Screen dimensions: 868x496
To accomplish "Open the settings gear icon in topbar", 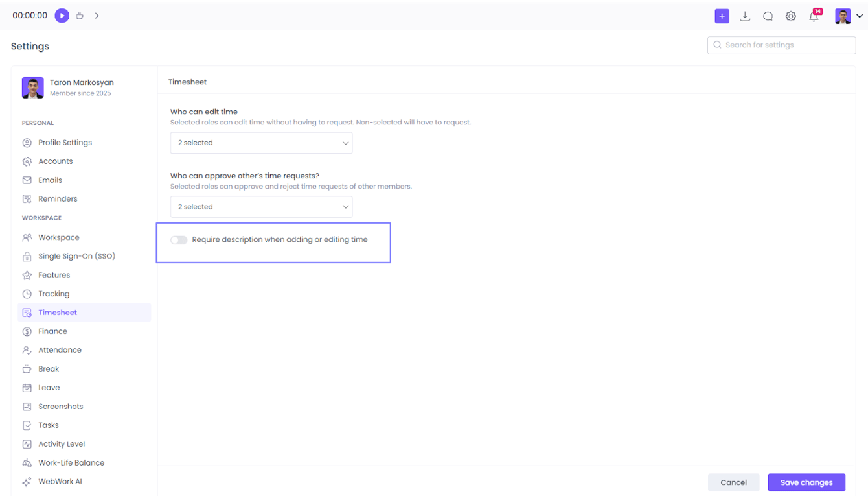I will coord(790,16).
